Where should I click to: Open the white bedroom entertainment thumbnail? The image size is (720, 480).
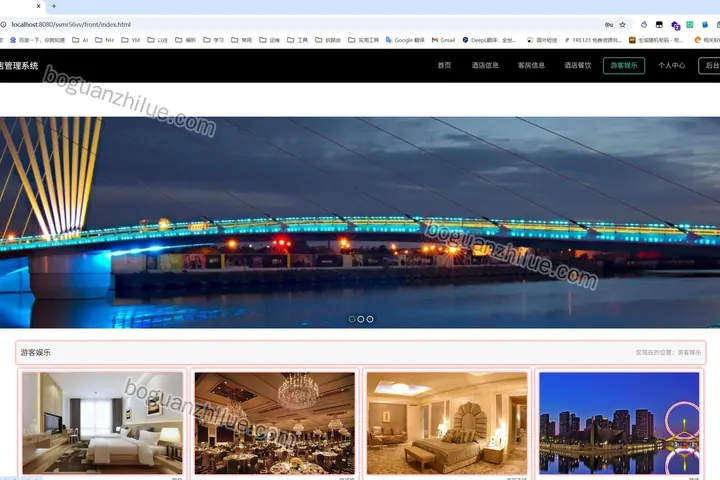pos(102,423)
